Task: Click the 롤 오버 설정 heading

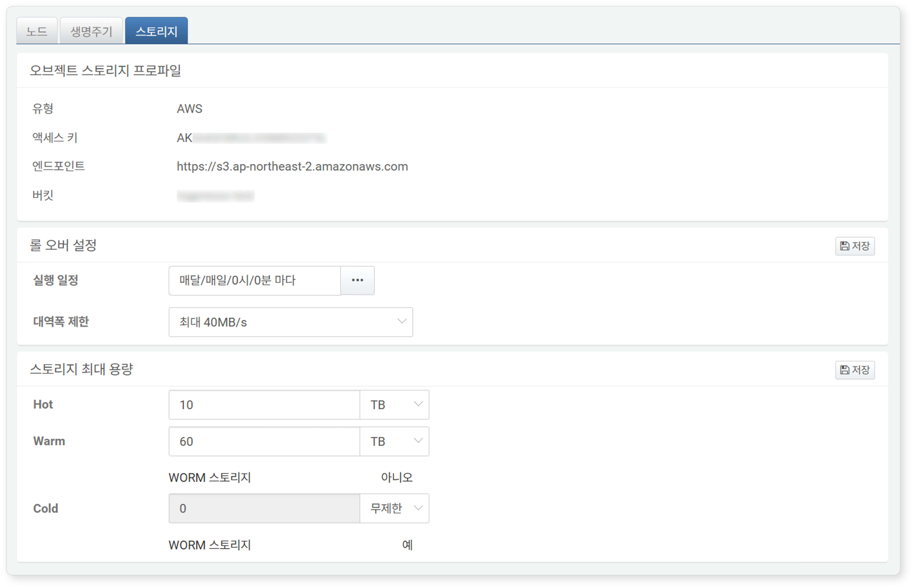Action: pyautogui.click(x=63, y=245)
